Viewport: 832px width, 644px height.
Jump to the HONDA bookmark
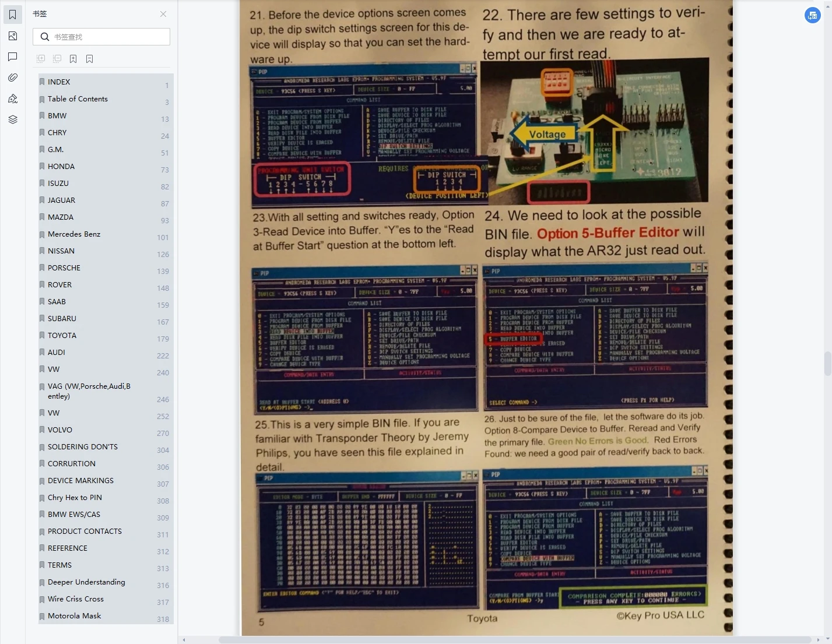coord(106,167)
